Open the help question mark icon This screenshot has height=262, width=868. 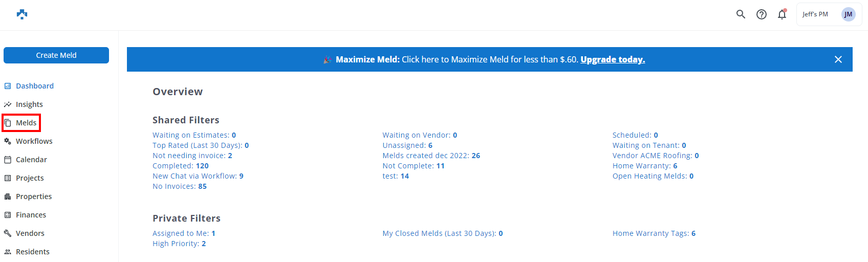[762, 14]
